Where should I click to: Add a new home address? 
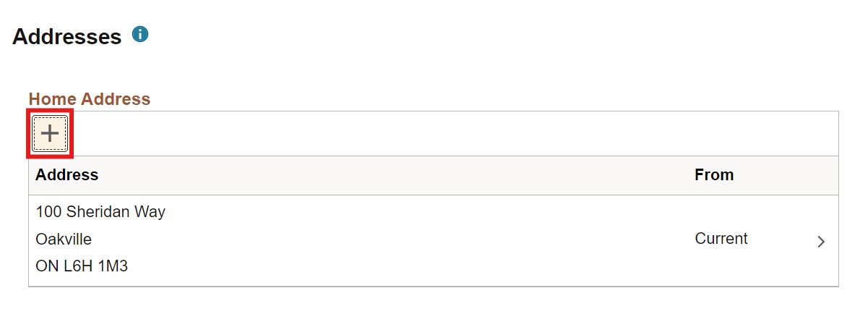[50, 133]
